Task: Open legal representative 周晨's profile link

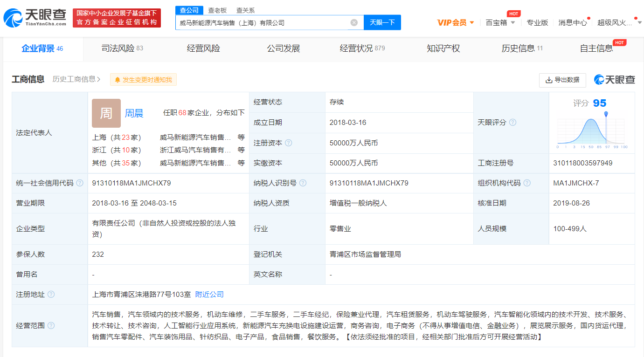Action: click(x=134, y=113)
